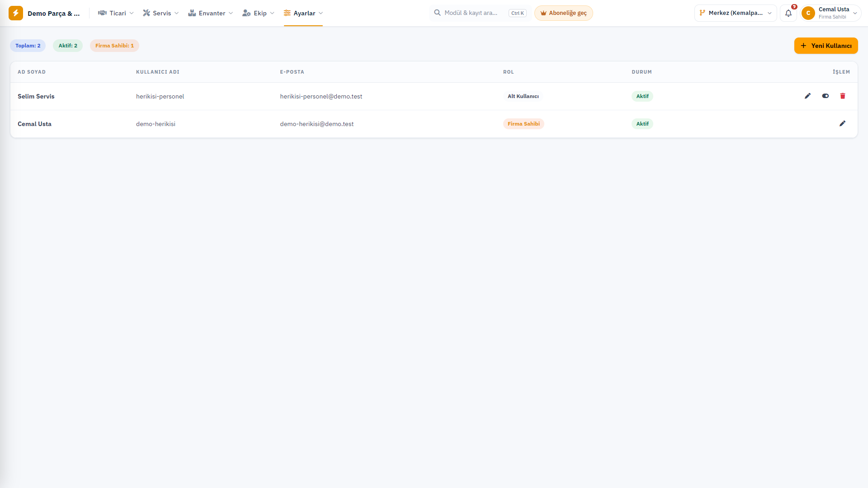The height and width of the screenshot is (488, 868).
Task: Open Merkez branch selector dropdown
Action: tap(736, 13)
